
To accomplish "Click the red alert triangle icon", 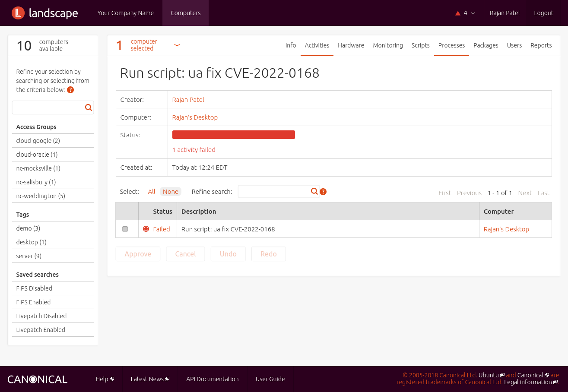I will point(458,13).
